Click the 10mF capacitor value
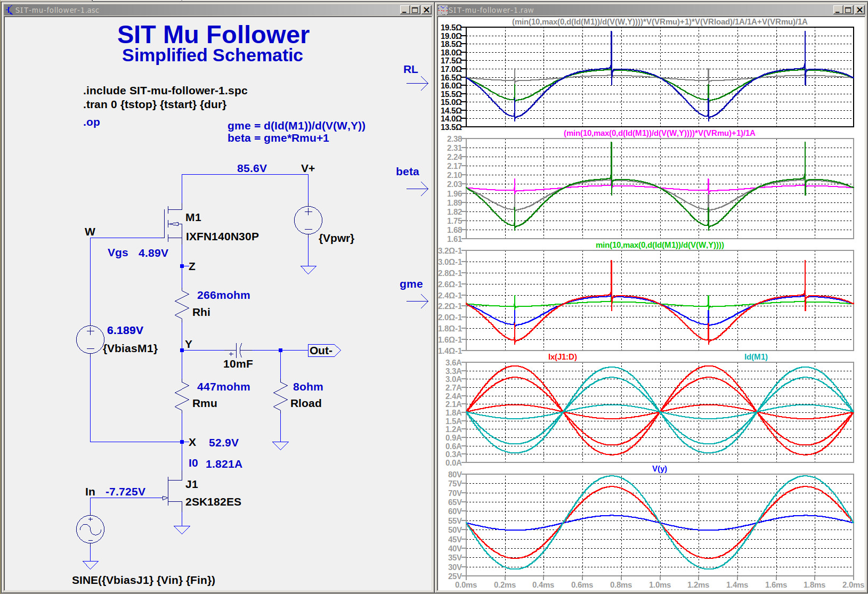 point(238,364)
